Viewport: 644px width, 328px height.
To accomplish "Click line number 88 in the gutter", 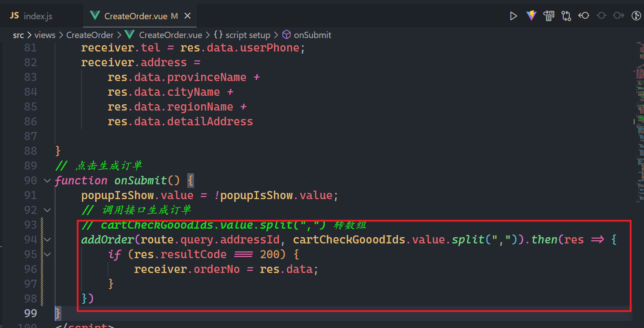I will 30,151.
